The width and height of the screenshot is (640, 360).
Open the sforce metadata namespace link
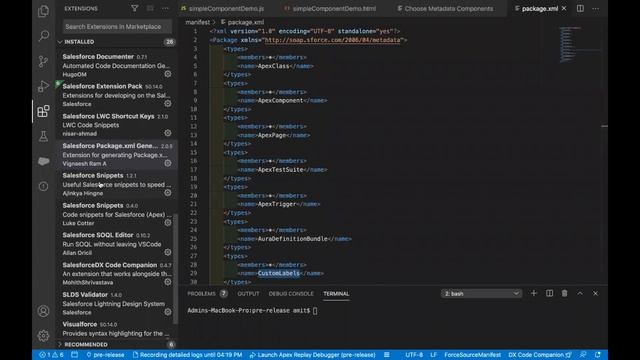[333, 40]
